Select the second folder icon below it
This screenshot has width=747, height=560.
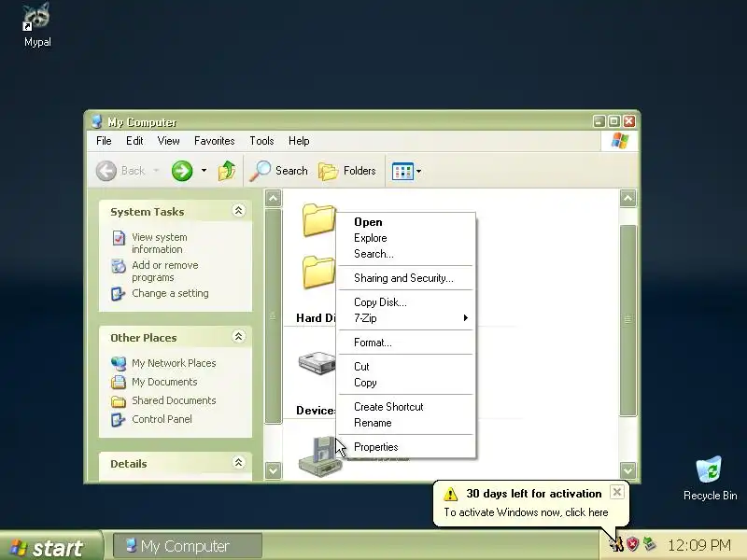[318, 272]
